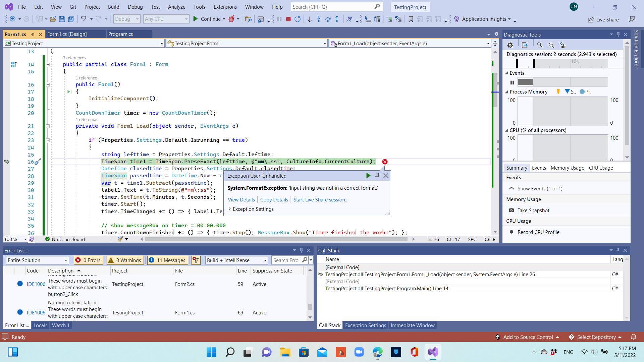Image resolution: width=644 pixels, height=362 pixels.
Task: Click the Show Next Statement arrow icon
Action: point(310,19)
